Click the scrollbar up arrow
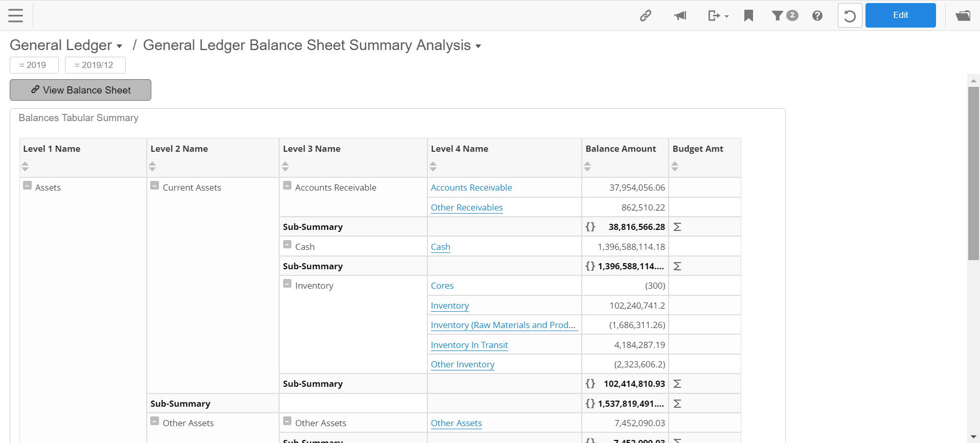Screen dimensions: 980x443 (x=973, y=80)
